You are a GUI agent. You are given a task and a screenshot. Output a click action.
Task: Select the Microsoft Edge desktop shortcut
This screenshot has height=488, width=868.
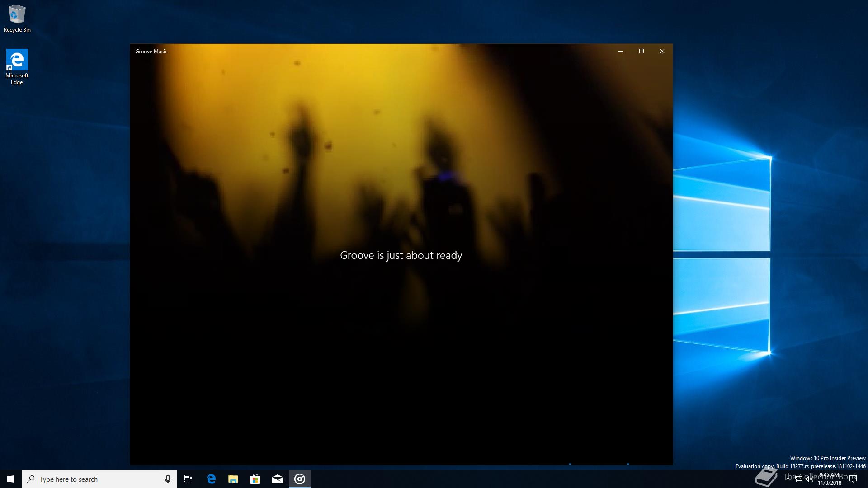17,66
